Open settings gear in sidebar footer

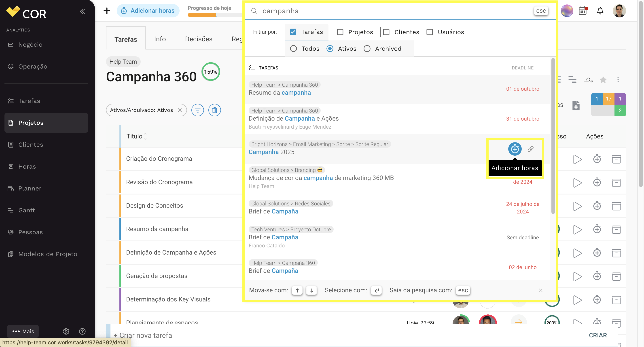66,331
